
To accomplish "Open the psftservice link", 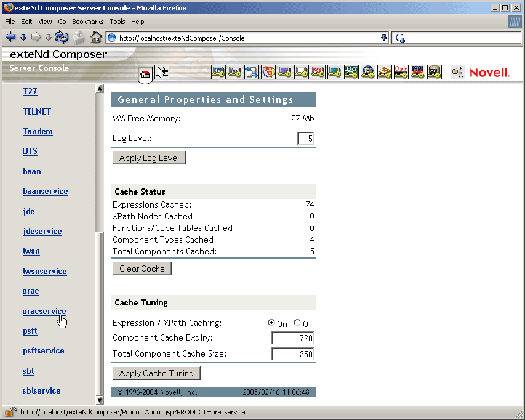I will tap(43, 350).
